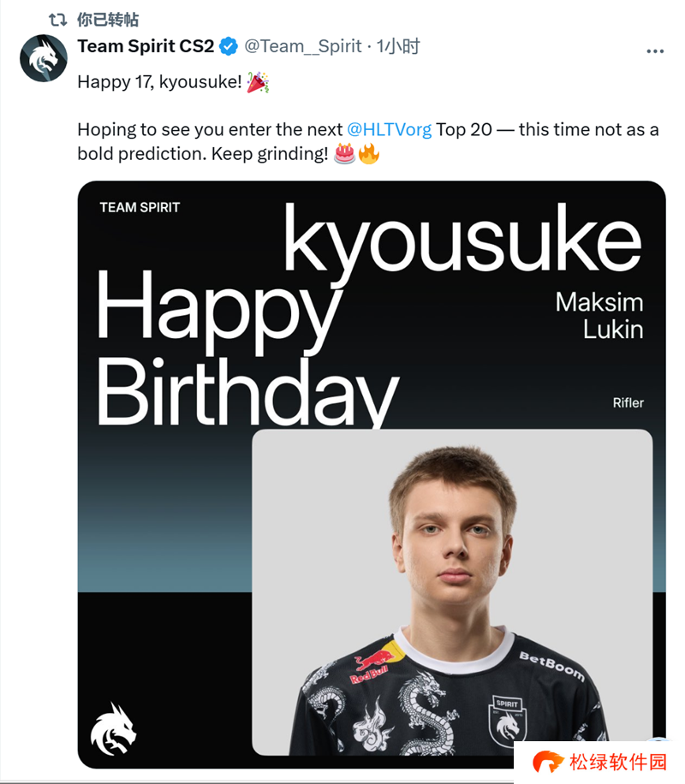
Task: Click the TEAM SPIRIT label in image
Action: coord(140,207)
